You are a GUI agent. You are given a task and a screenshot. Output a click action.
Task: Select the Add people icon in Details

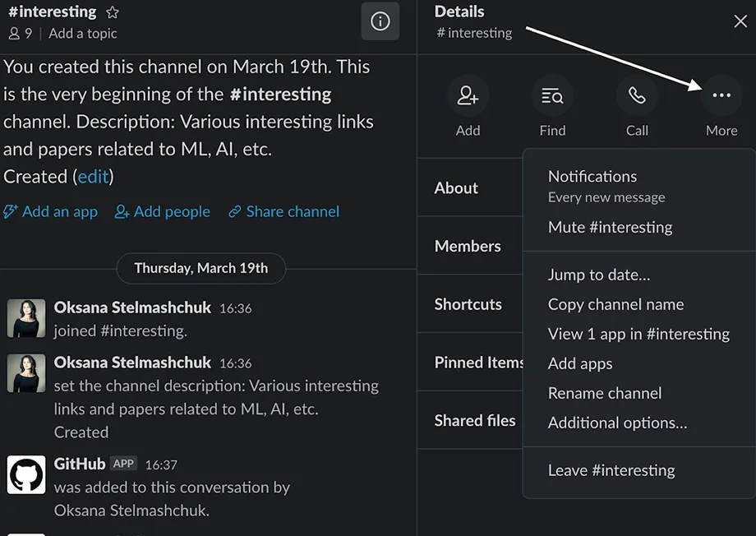(x=468, y=95)
